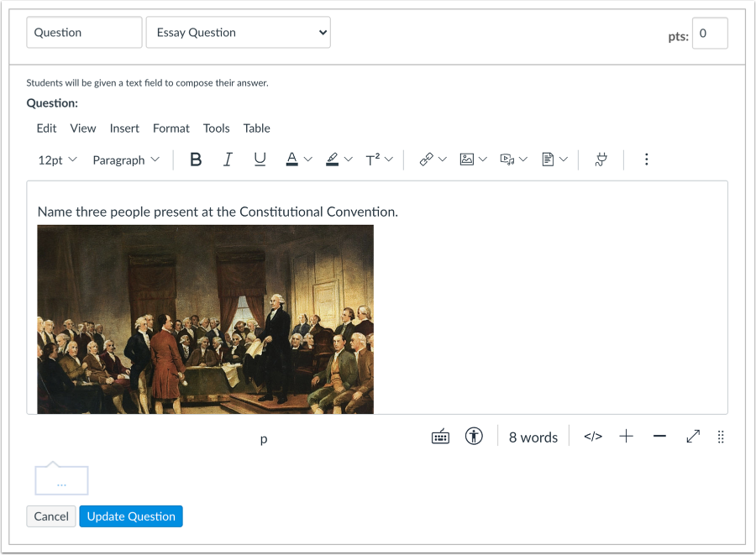Open the Format menu
This screenshot has height=555, width=756.
pos(171,128)
